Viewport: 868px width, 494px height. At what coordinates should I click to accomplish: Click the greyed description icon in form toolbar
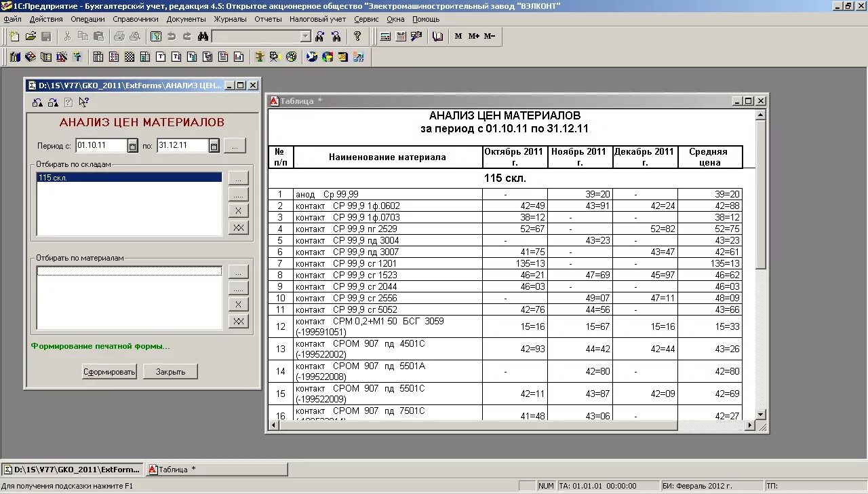[68, 102]
